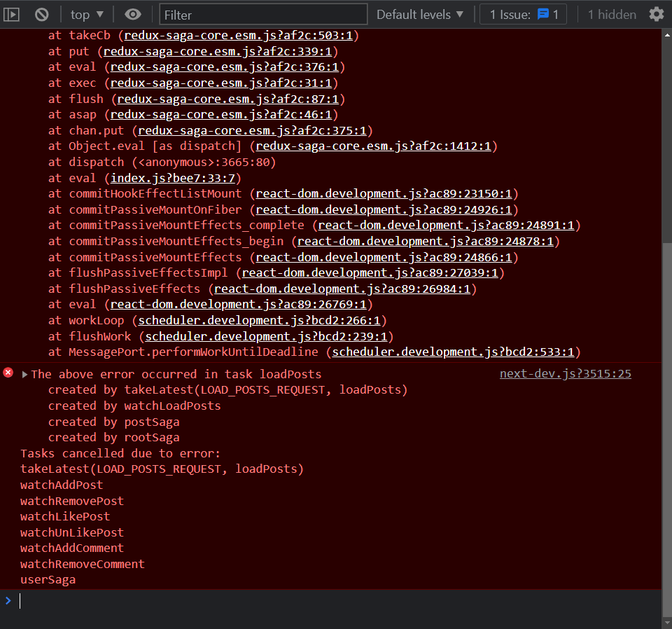
Task: Open next-dev.js?3515:25 source link
Action: [x=564, y=373]
